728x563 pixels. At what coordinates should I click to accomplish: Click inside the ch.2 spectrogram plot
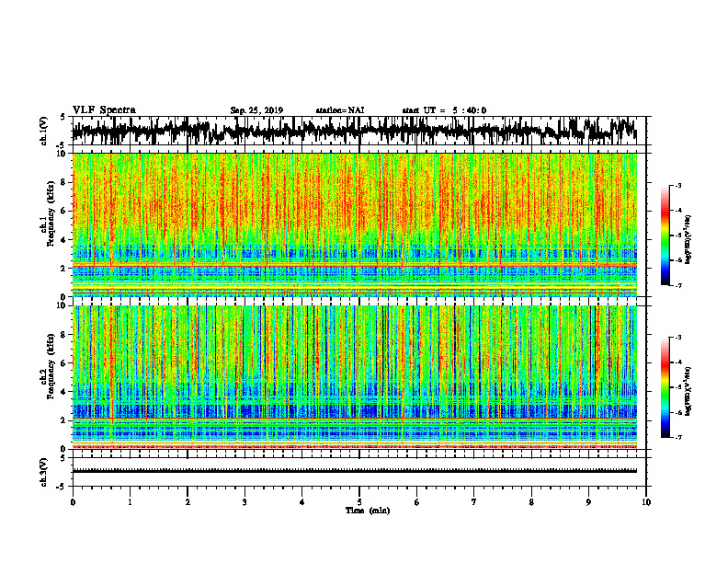(x=355, y=377)
